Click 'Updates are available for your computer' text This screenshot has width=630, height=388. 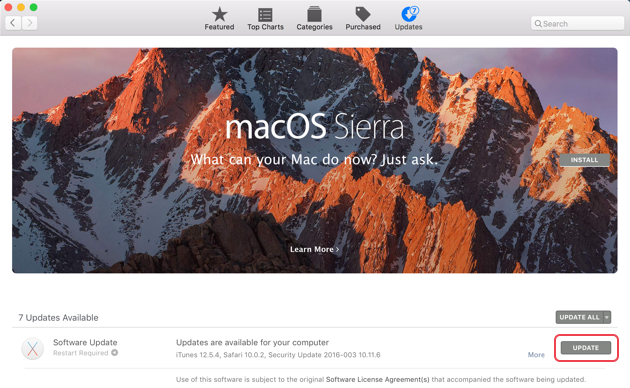(x=252, y=343)
